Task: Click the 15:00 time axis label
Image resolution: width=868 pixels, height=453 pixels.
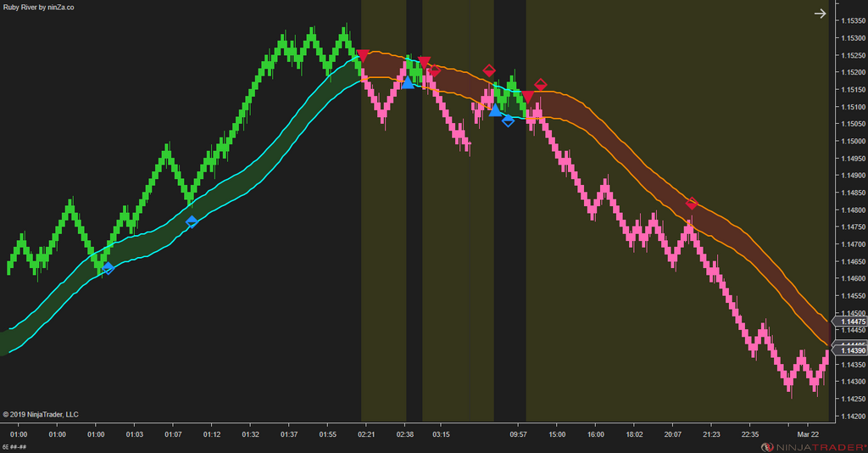Action: point(557,434)
